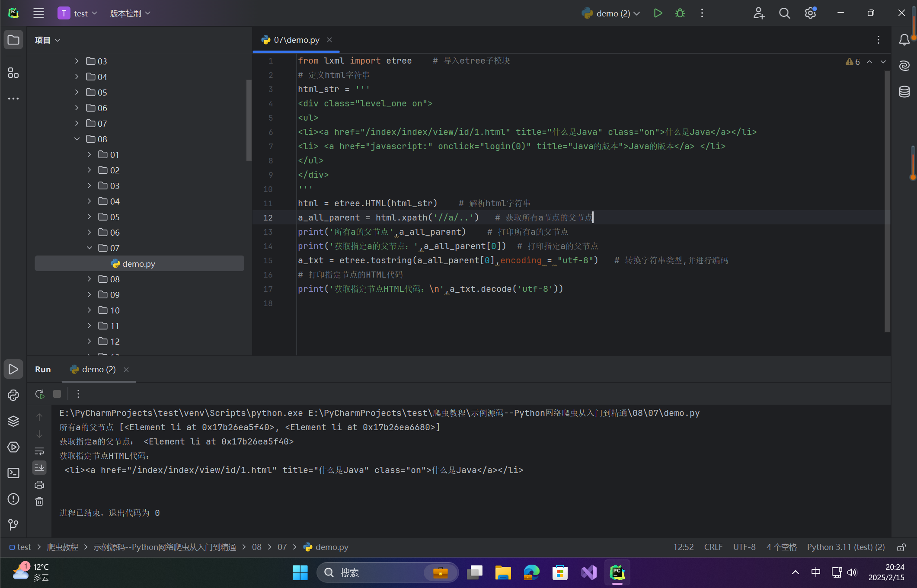Click the project tree vertical scrollbar
The image size is (917, 588).
click(x=249, y=120)
